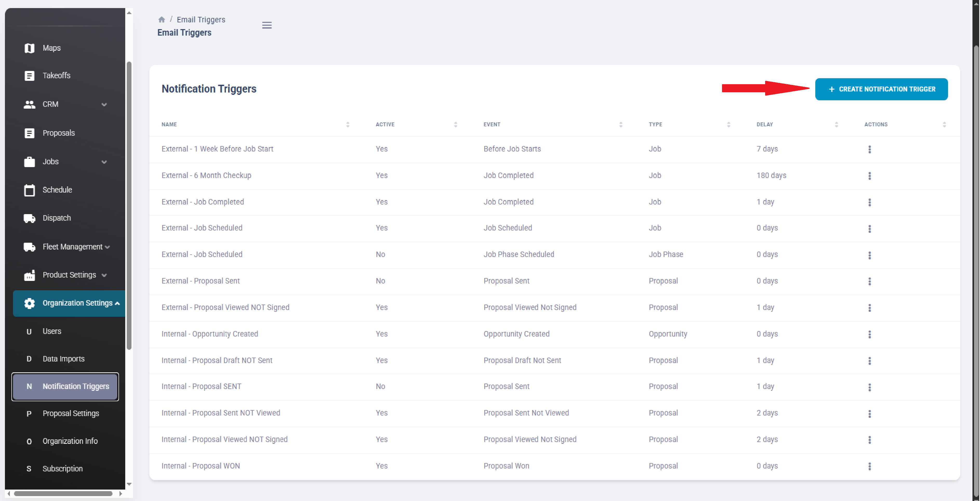
Task: Sort table by Type column arrows
Action: pos(728,125)
